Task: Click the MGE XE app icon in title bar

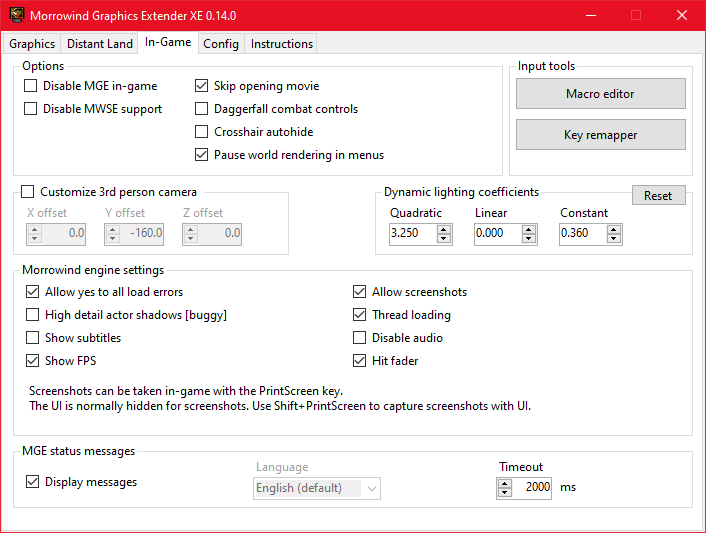Action: coord(17,15)
